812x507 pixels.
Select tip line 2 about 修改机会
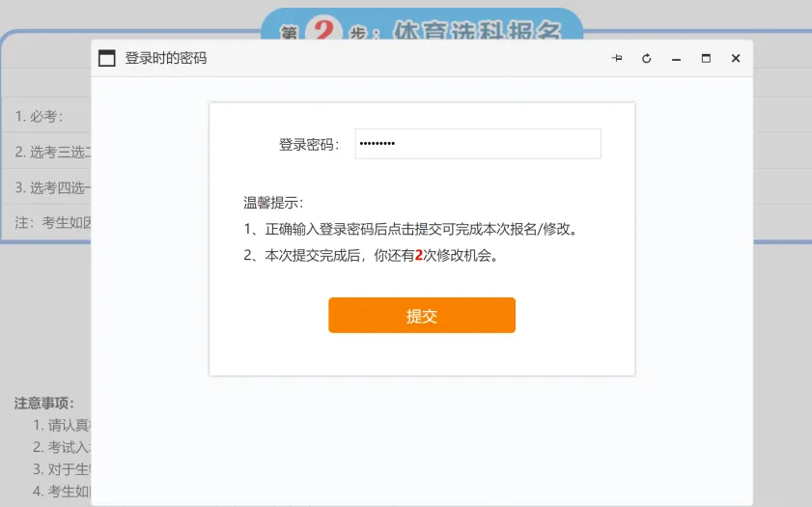(372, 255)
